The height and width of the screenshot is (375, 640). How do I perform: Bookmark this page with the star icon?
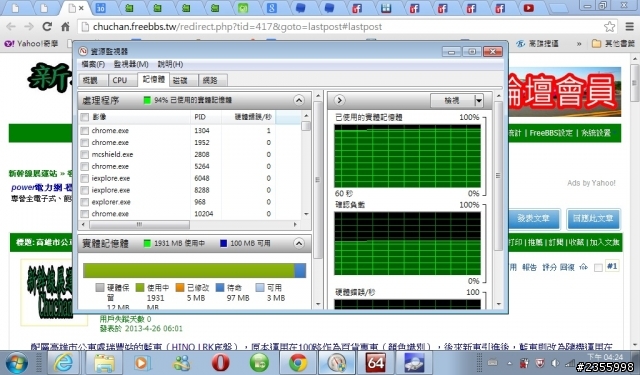pos(609,27)
